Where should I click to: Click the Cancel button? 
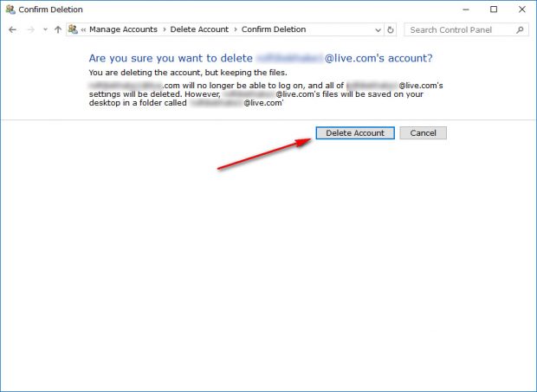click(424, 133)
